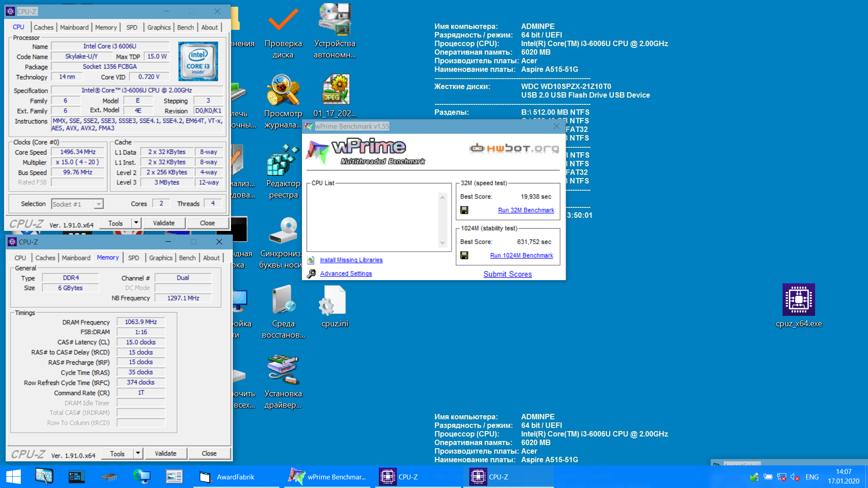
Task: Click the 1024M best score 631,752 sec
Action: click(534, 242)
